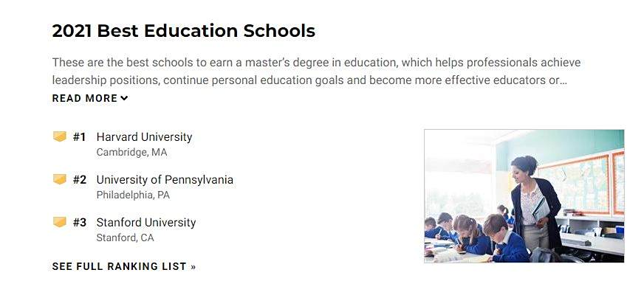Open the Harvard University link

pos(144,136)
